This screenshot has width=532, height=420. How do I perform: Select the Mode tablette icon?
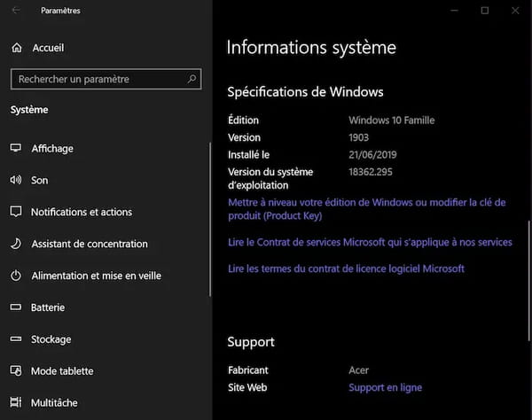[x=16, y=371]
